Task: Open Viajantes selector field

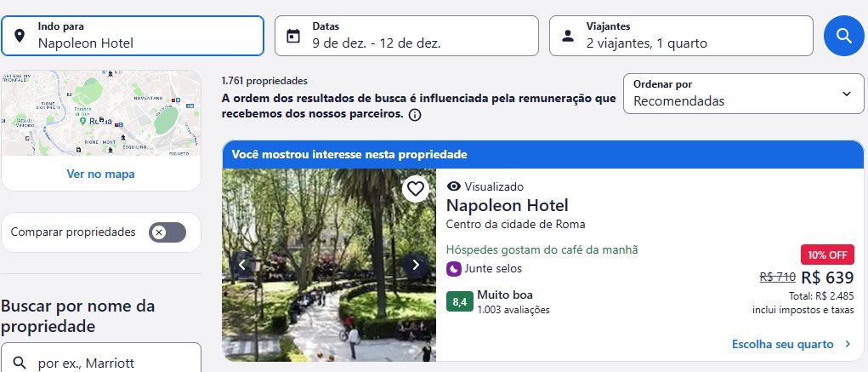Action: tap(681, 36)
